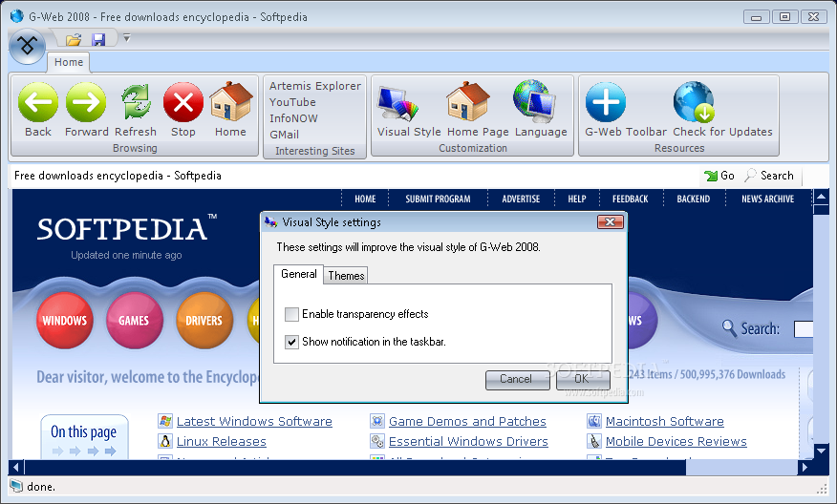Viewport: 837px width, 504px height.
Task: Click the horizontal scrollbar right arrow
Action: pyautogui.click(x=805, y=468)
